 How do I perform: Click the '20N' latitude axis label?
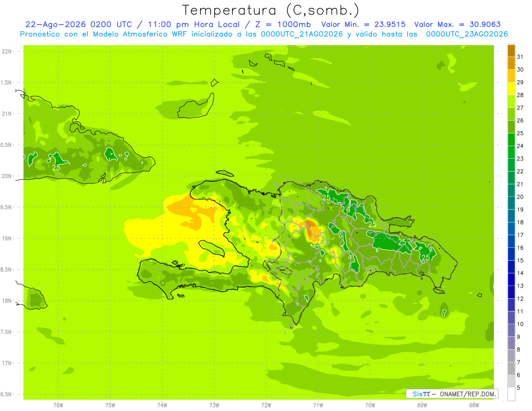point(8,176)
